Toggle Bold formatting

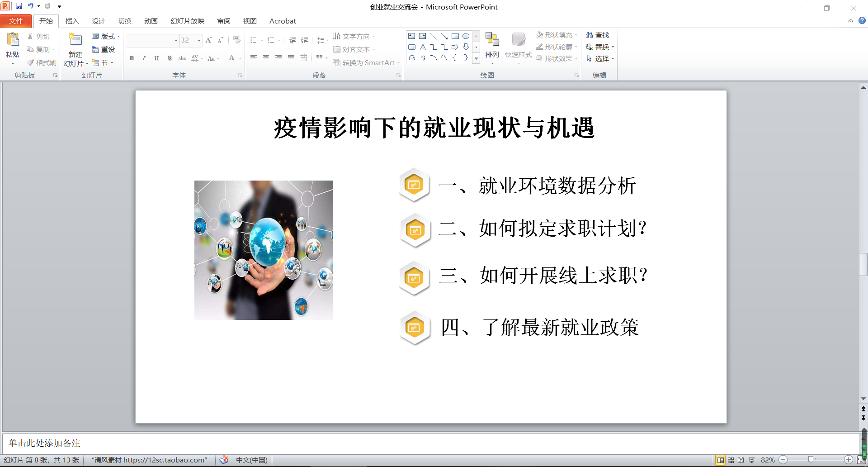tap(132, 58)
